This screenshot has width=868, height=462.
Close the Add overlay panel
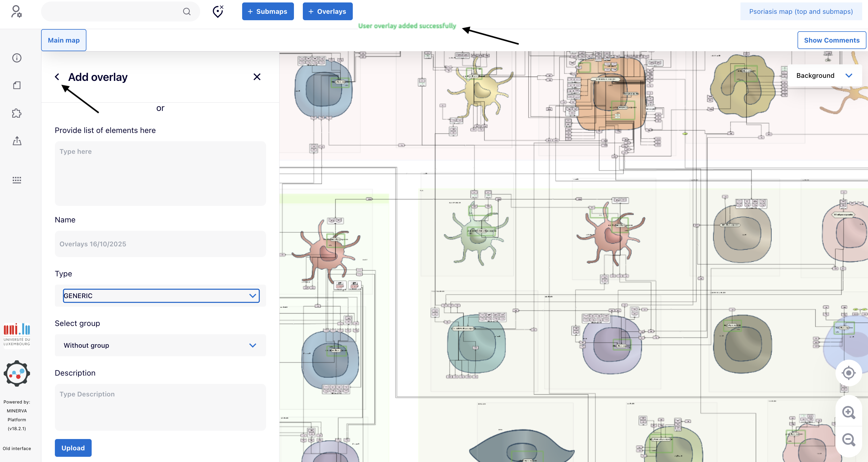pyautogui.click(x=257, y=77)
